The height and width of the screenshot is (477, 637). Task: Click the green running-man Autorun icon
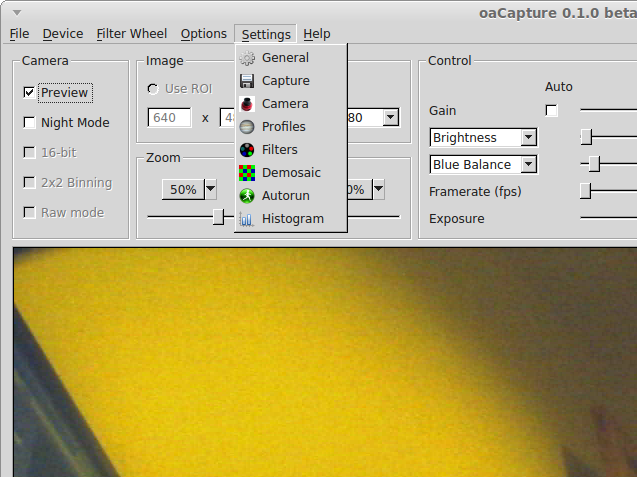(x=247, y=196)
